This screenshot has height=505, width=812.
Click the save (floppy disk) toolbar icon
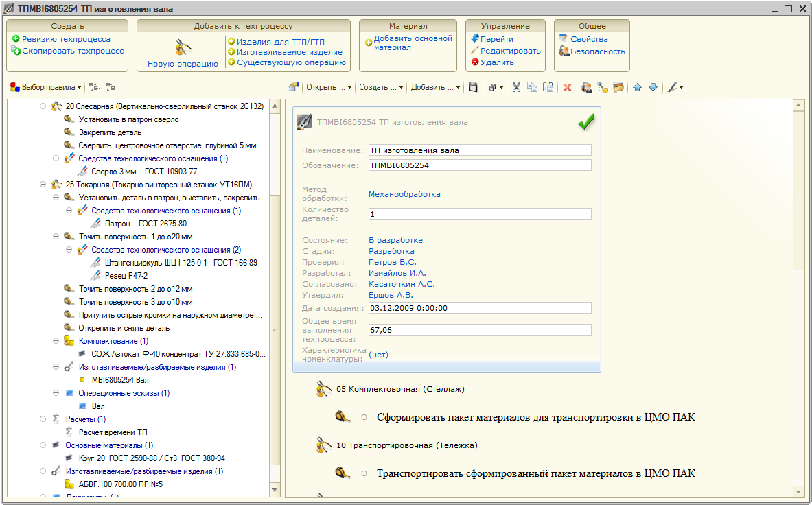click(473, 88)
